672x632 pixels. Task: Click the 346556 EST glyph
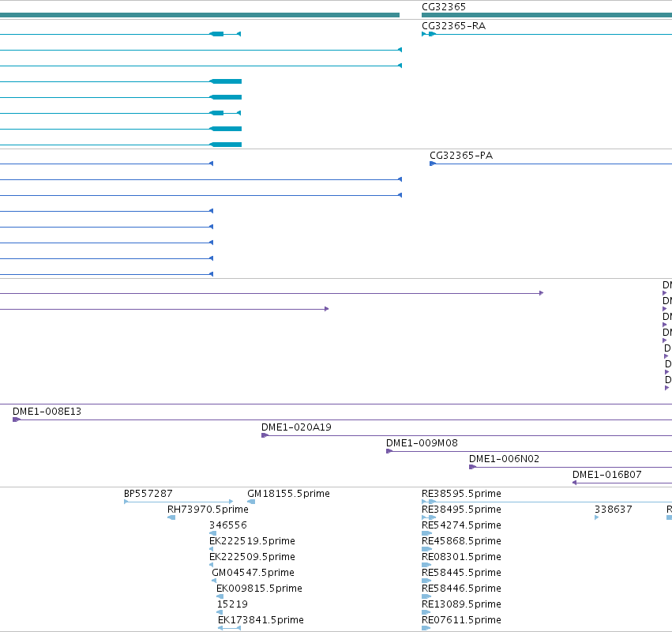(x=212, y=534)
